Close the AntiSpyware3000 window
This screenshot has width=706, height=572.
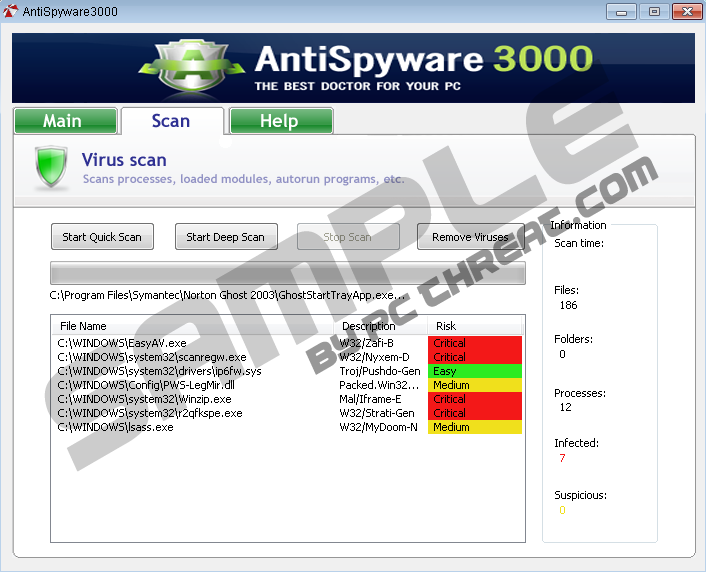687,12
